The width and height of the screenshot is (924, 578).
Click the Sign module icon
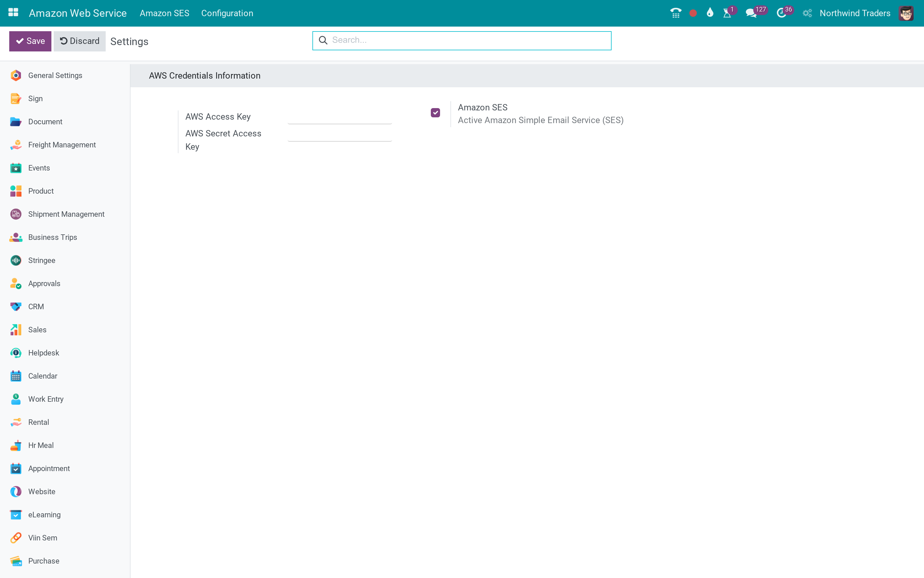click(x=16, y=99)
